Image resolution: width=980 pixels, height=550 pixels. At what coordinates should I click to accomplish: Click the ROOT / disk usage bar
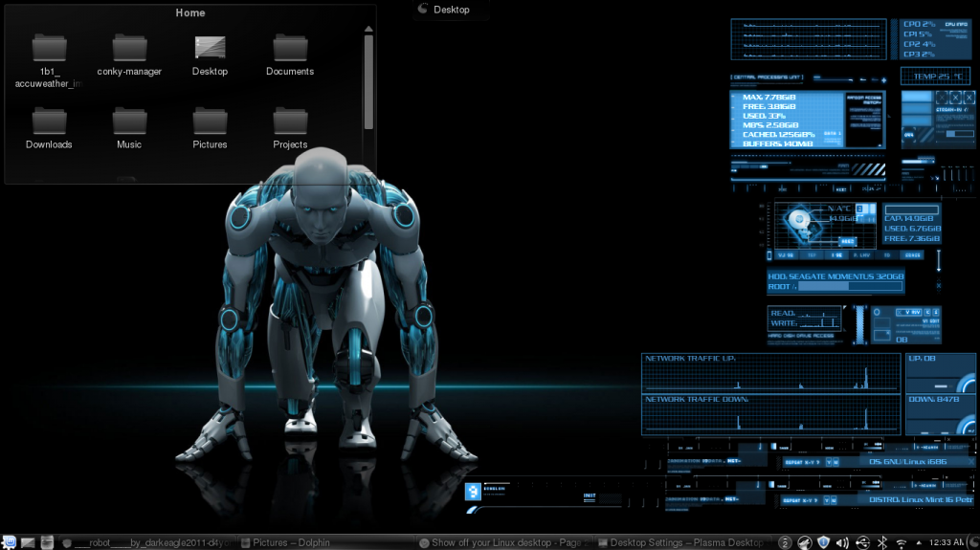850,286
